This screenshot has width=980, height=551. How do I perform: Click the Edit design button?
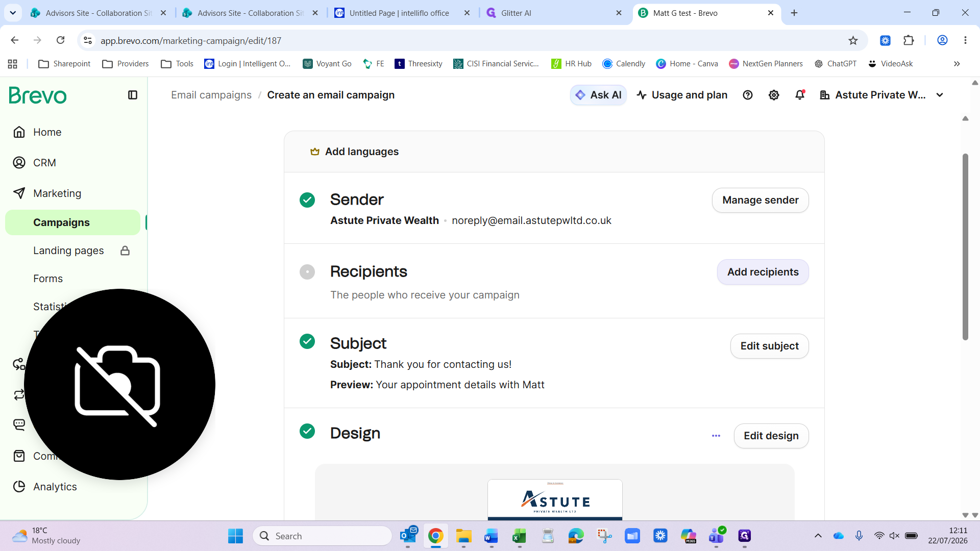(x=771, y=436)
